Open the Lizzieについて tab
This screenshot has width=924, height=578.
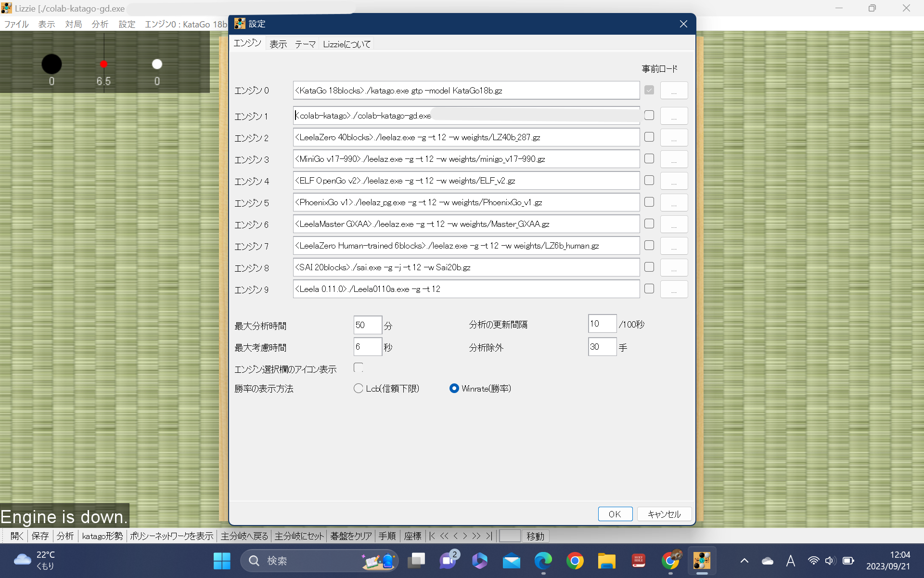(347, 44)
